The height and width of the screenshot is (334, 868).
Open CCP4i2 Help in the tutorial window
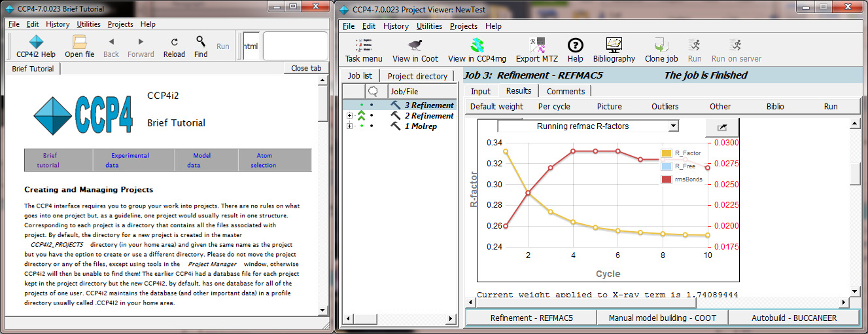click(36, 46)
